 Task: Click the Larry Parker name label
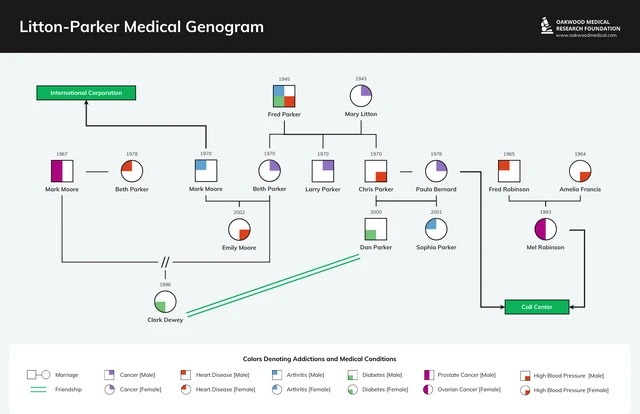point(323,189)
